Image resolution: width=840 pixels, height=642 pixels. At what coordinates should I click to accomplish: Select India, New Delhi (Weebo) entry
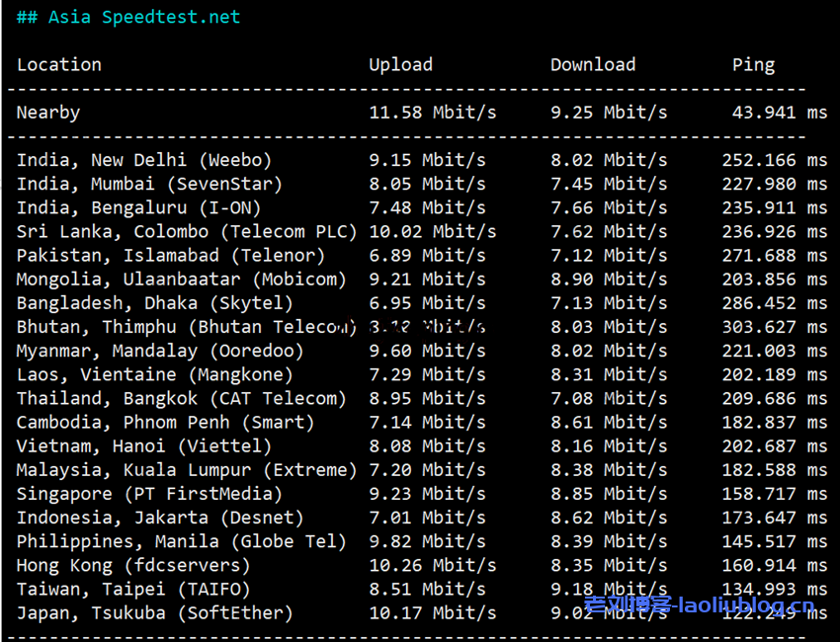pos(144,160)
